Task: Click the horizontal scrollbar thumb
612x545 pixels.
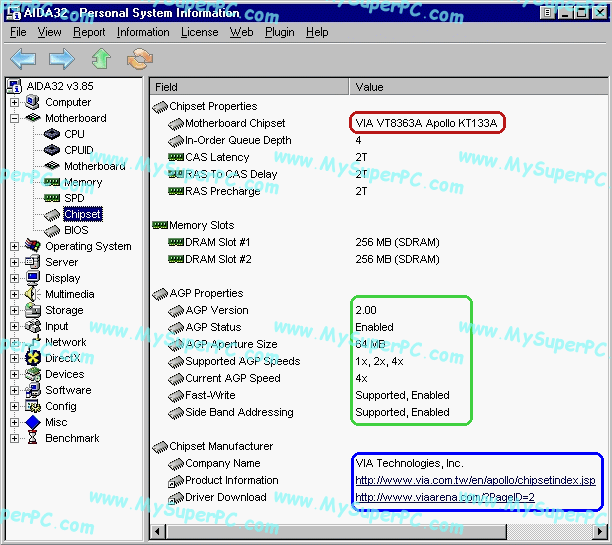Action: point(336,531)
